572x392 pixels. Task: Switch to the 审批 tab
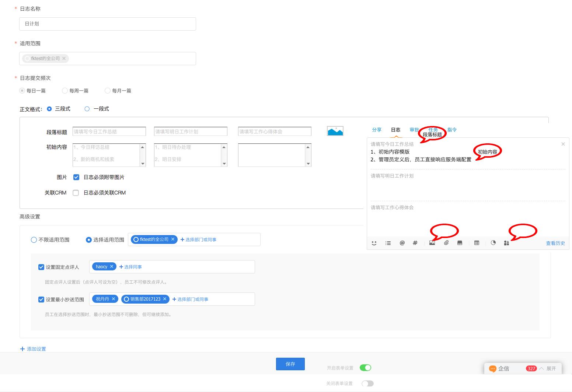click(x=414, y=130)
